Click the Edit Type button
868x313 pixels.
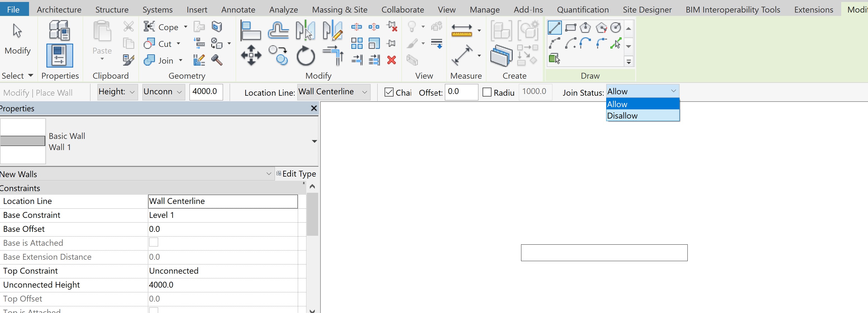[296, 174]
